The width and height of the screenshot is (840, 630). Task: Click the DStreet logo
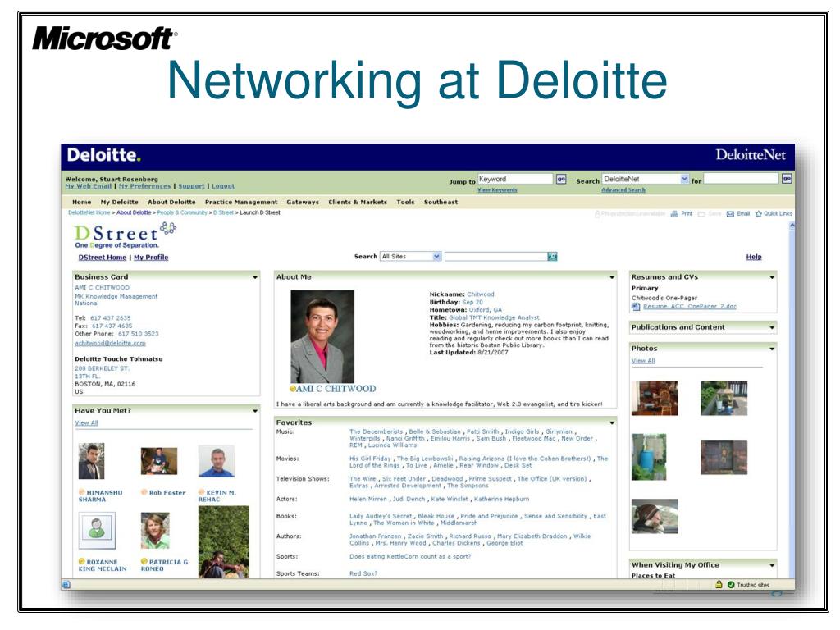[x=125, y=235]
